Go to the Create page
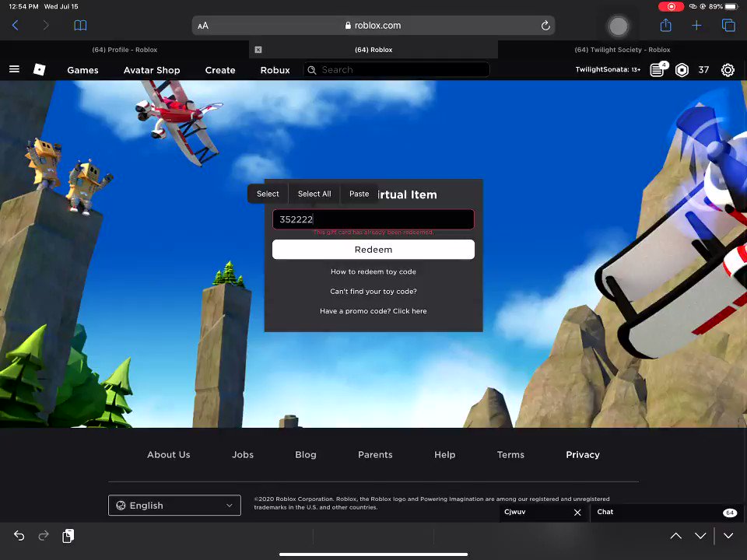747x560 pixels. coord(220,70)
